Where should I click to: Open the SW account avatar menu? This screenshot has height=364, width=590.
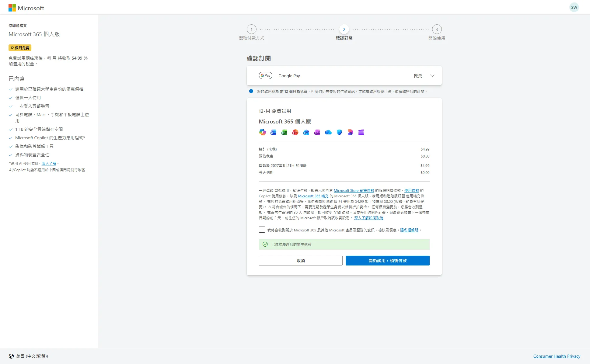pos(574,8)
